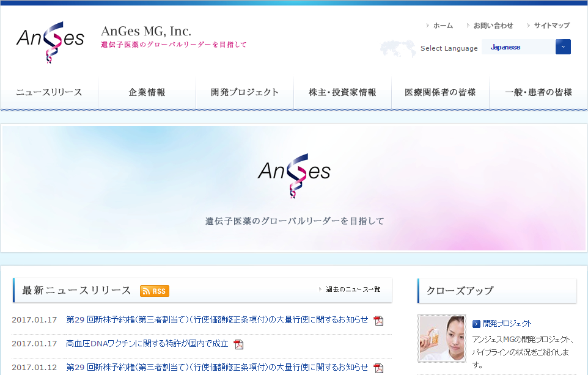The height and width of the screenshot is (375, 588).
Task: Click the アンジェスMGの開発プロジェクト description text
Action: (x=523, y=352)
